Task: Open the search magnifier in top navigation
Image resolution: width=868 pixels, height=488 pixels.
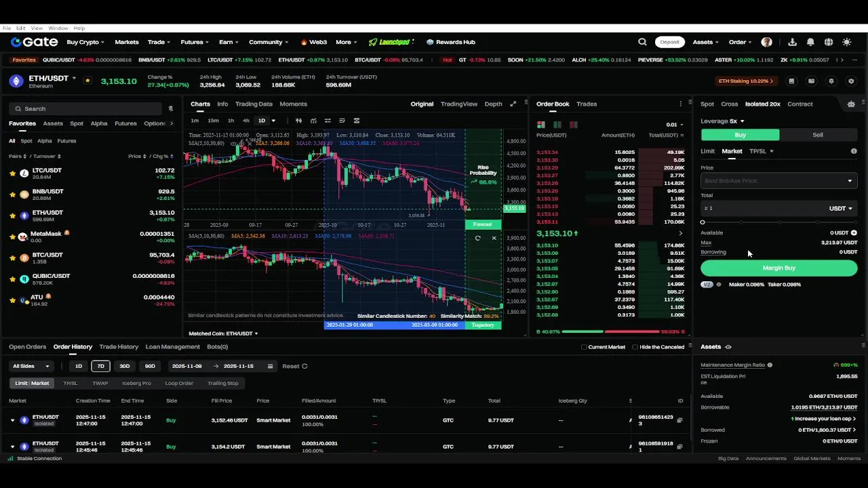Action: tap(642, 42)
